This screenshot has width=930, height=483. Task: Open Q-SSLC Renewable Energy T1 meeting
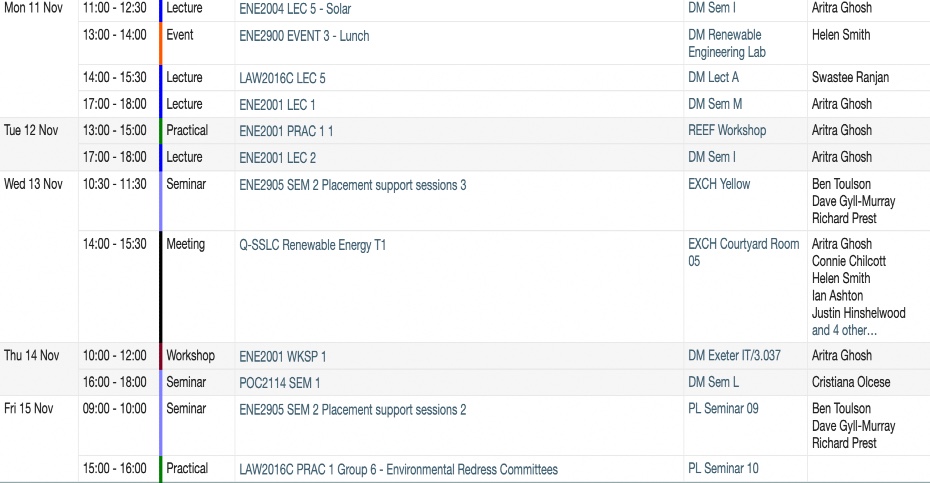click(313, 245)
